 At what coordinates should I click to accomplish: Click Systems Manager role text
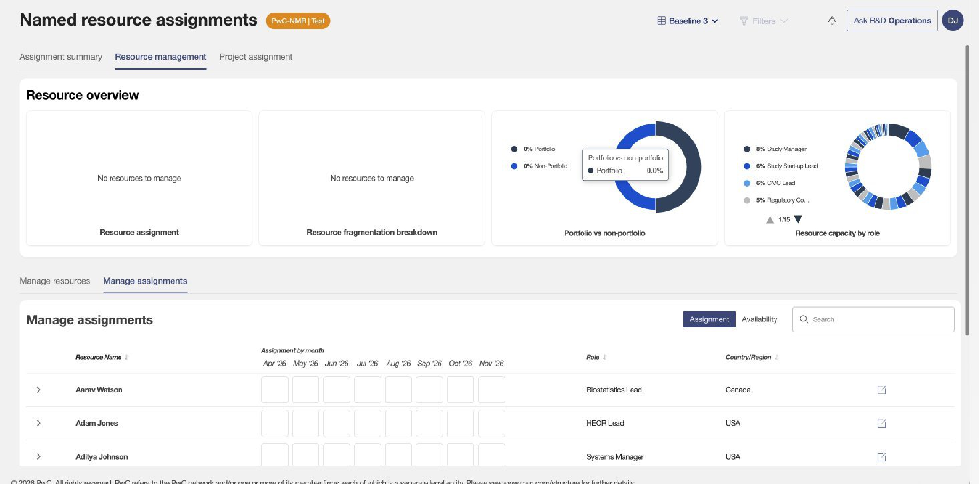pyautogui.click(x=615, y=457)
